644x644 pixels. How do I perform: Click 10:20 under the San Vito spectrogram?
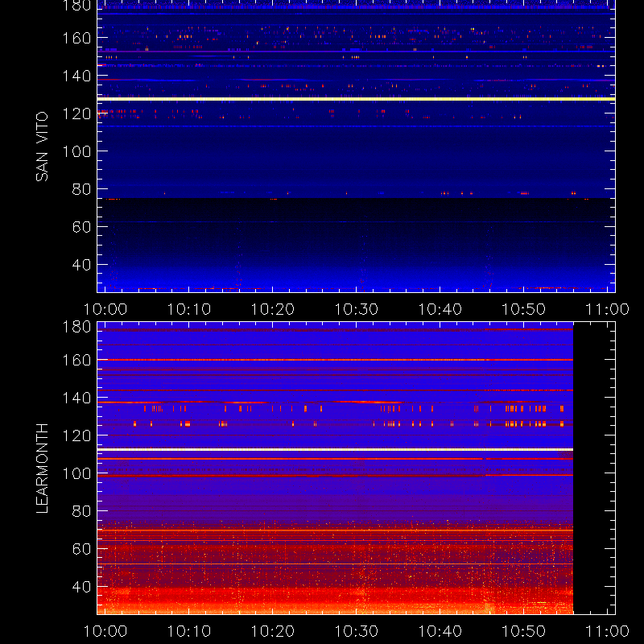click(273, 309)
